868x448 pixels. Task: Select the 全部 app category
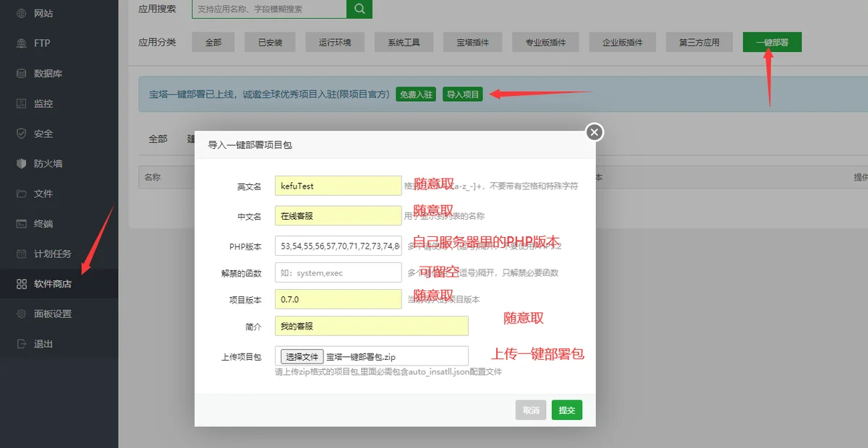tap(213, 42)
